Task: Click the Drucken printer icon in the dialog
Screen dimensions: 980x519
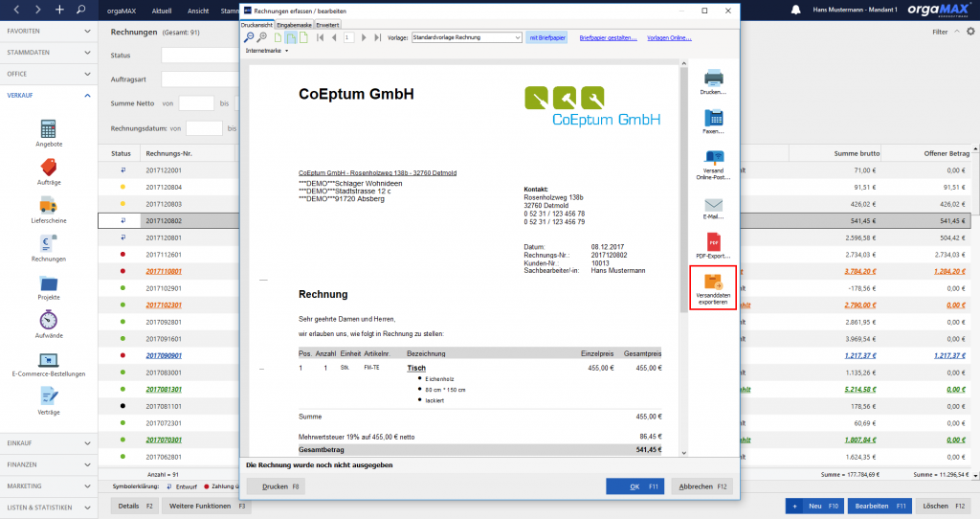Action: coord(713,79)
